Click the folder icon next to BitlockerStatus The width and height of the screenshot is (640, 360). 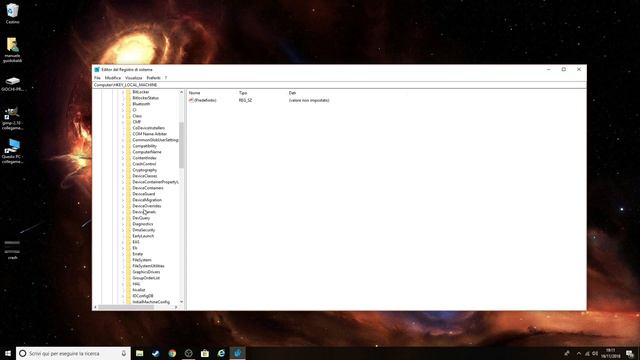point(129,98)
